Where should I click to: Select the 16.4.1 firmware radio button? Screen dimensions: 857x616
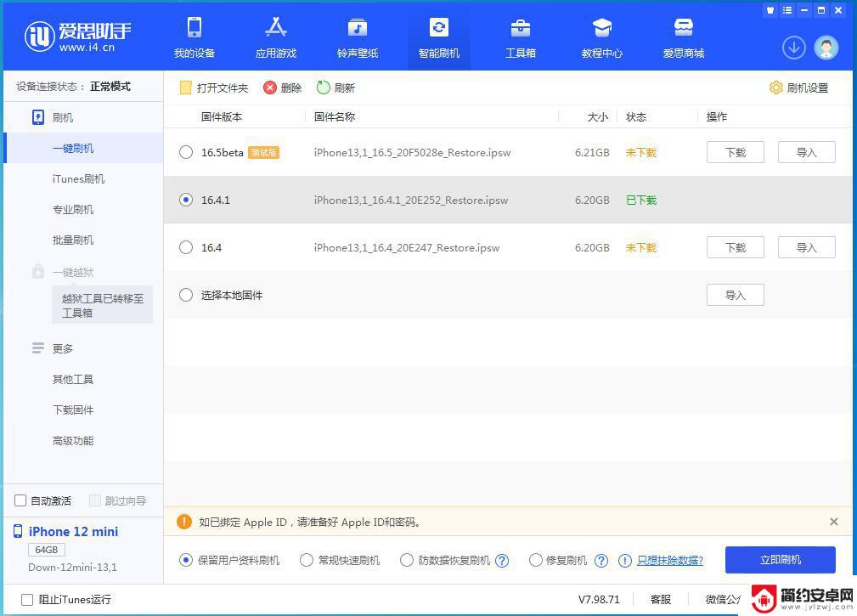(186, 200)
